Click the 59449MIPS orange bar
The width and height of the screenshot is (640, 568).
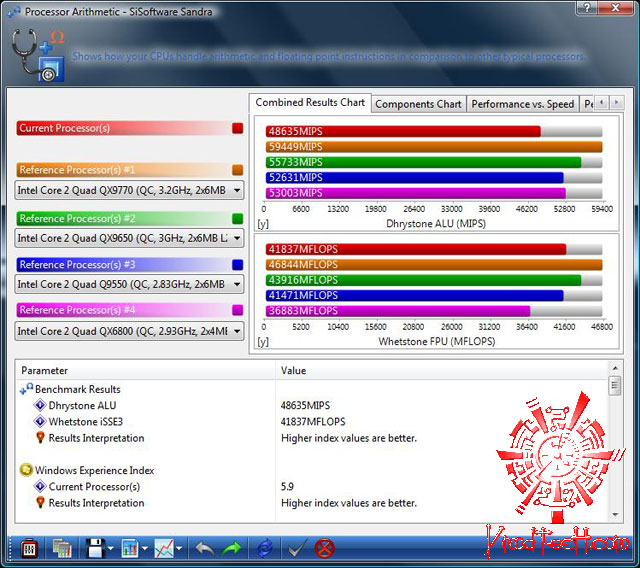click(x=434, y=147)
